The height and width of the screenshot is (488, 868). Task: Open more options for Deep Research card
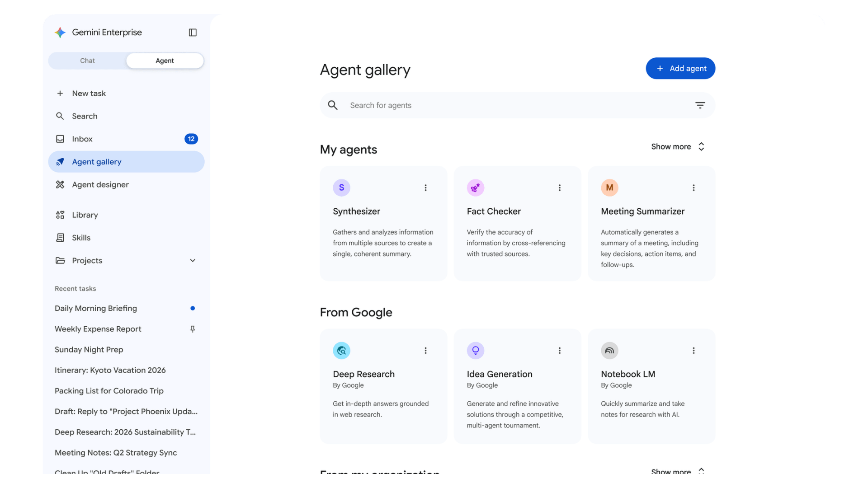point(425,351)
